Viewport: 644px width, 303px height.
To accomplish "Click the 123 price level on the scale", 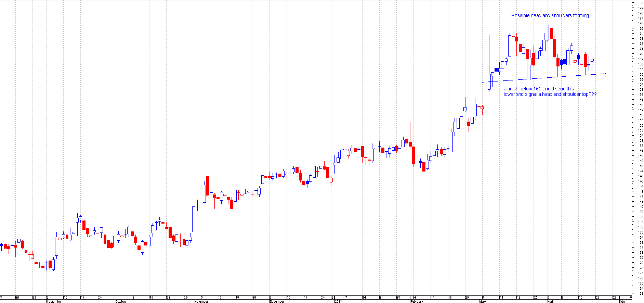I will pyautogui.click(x=640, y=293).
